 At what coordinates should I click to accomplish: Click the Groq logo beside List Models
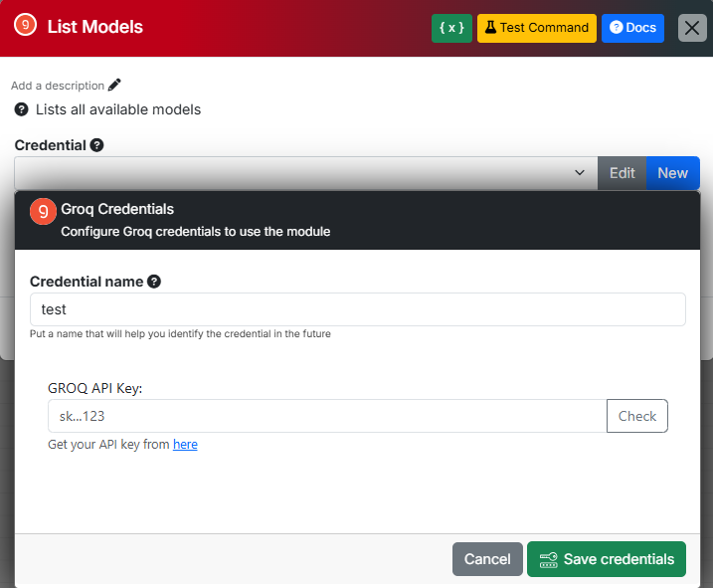coord(27,27)
